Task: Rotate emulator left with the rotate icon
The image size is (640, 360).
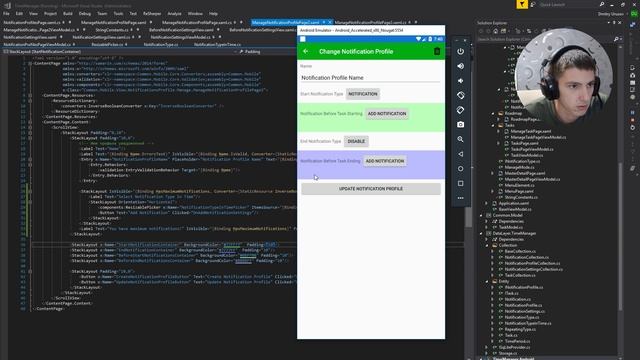Action: point(460,96)
